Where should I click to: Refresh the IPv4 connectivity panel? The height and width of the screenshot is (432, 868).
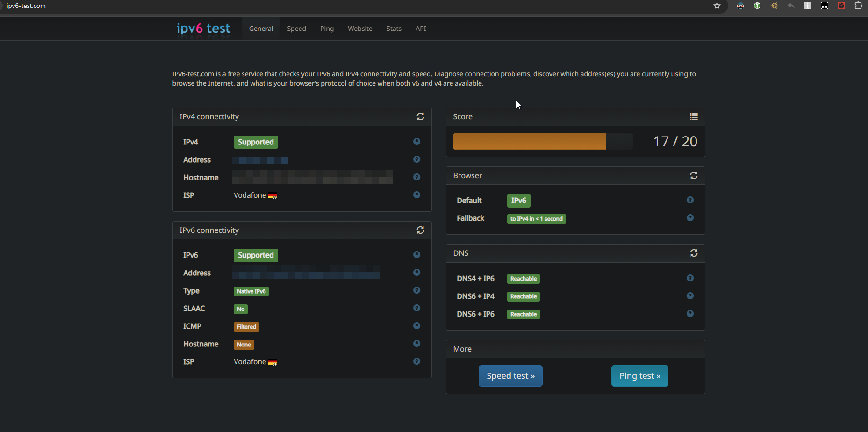tap(420, 116)
